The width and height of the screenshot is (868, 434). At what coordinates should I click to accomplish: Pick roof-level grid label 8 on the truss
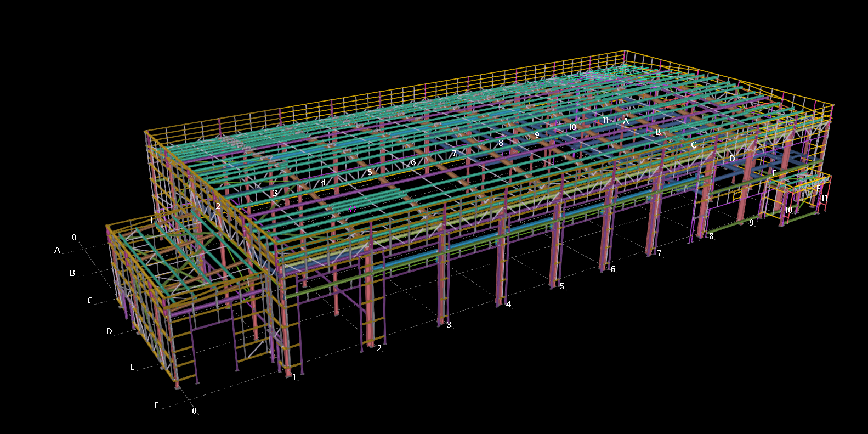pos(501,143)
